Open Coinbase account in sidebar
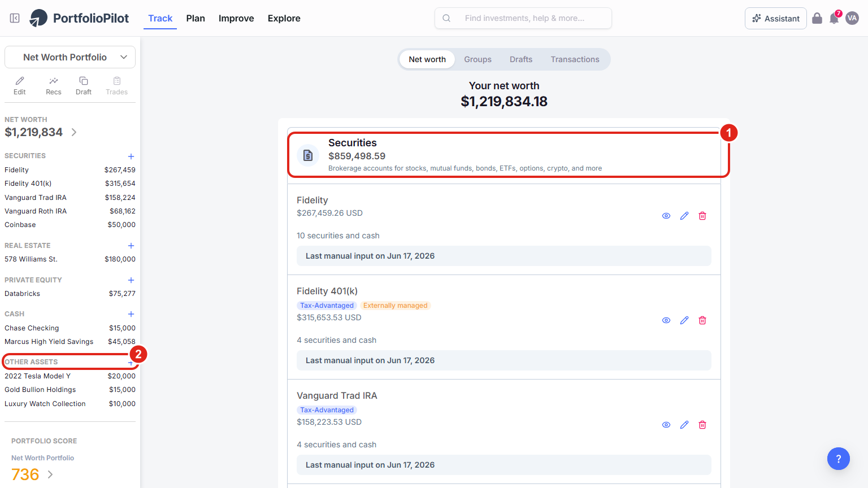This screenshot has width=868, height=488. (x=70, y=225)
